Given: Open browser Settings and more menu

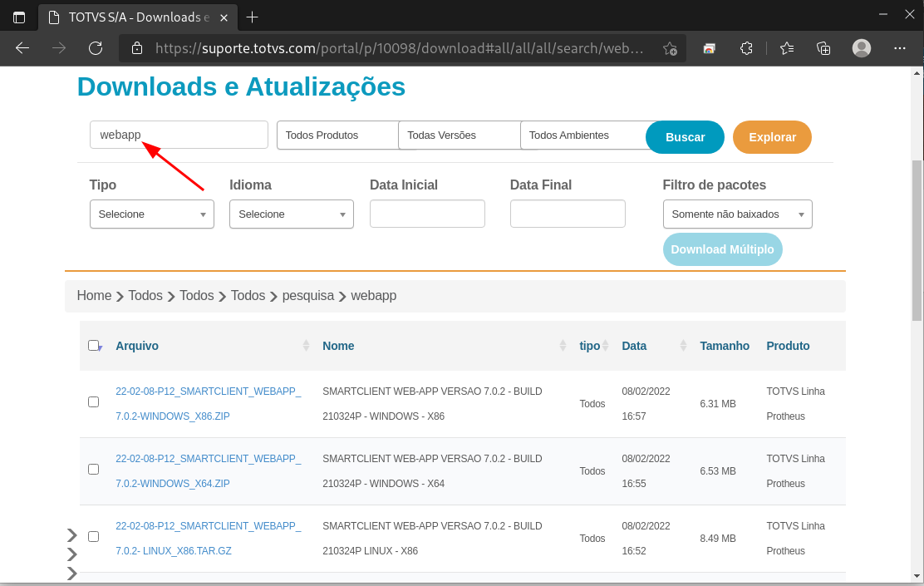Looking at the screenshot, I should pyautogui.click(x=899, y=48).
